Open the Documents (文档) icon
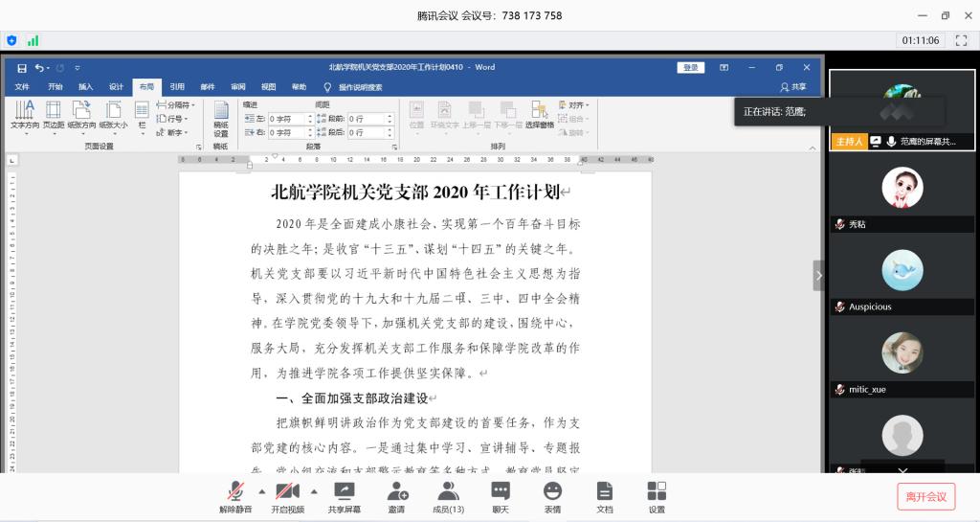 coord(604,492)
